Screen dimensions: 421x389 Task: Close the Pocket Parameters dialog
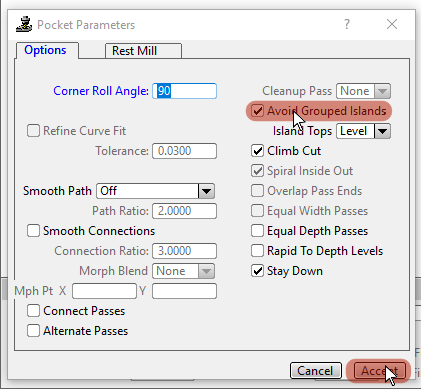click(x=392, y=24)
